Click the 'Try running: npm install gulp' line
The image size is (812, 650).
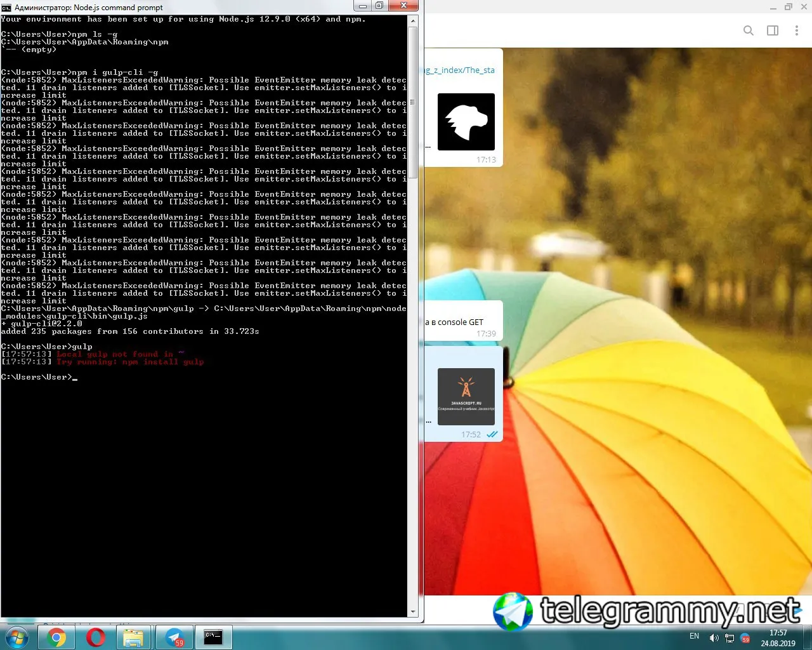(103, 362)
